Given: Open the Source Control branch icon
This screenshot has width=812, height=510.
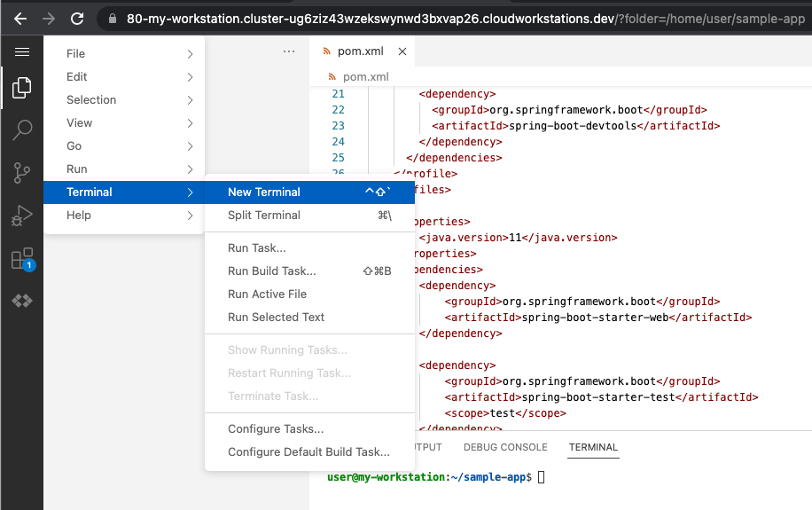Looking at the screenshot, I should pos(22,173).
